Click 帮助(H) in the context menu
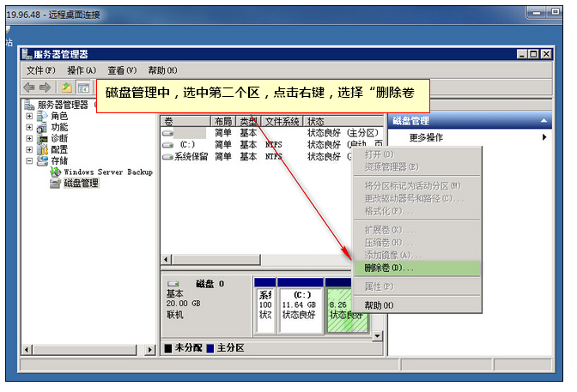Screen dimensions: 577x392 (x=379, y=305)
